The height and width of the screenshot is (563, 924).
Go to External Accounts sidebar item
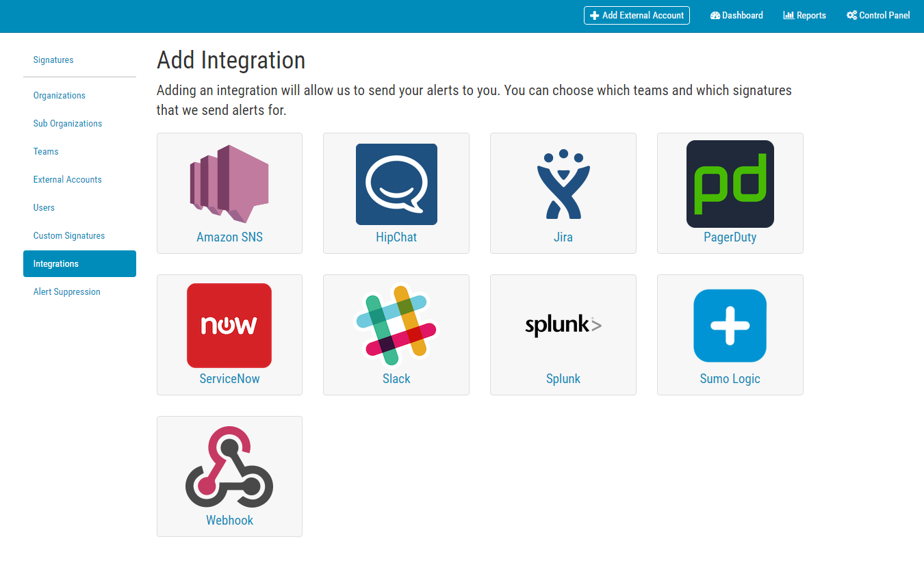(x=68, y=180)
